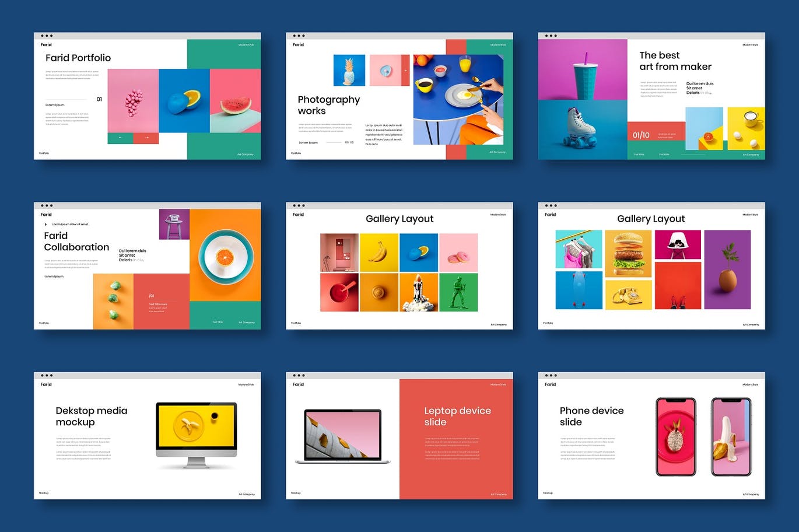799x532 pixels.
Task: Click Modern Style label on Phone device slide
Action: click(750, 384)
